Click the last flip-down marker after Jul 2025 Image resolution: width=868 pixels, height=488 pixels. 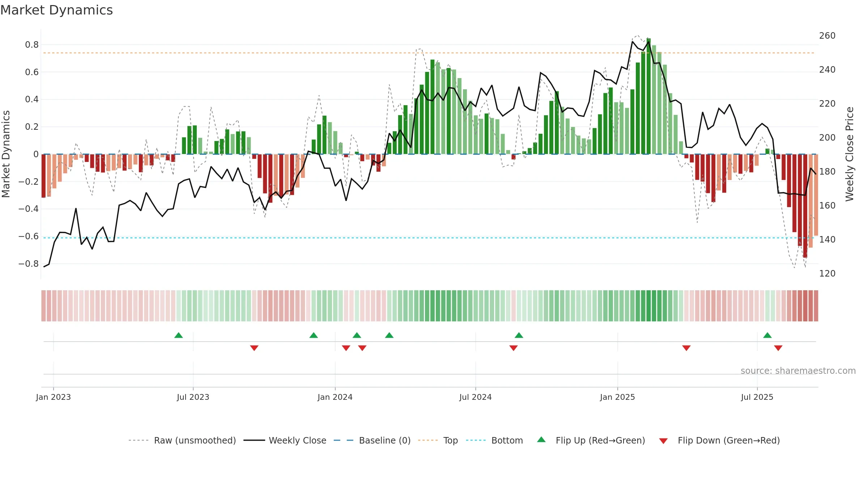(x=778, y=348)
